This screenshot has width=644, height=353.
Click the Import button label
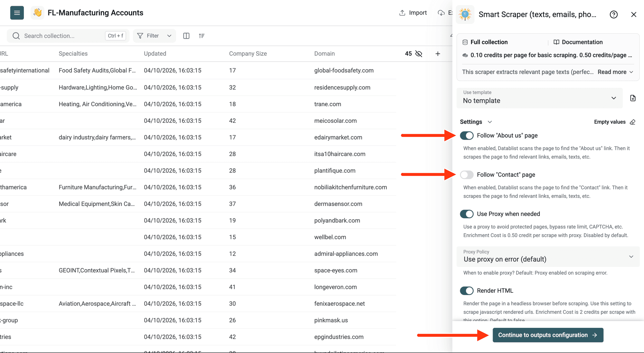point(418,13)
